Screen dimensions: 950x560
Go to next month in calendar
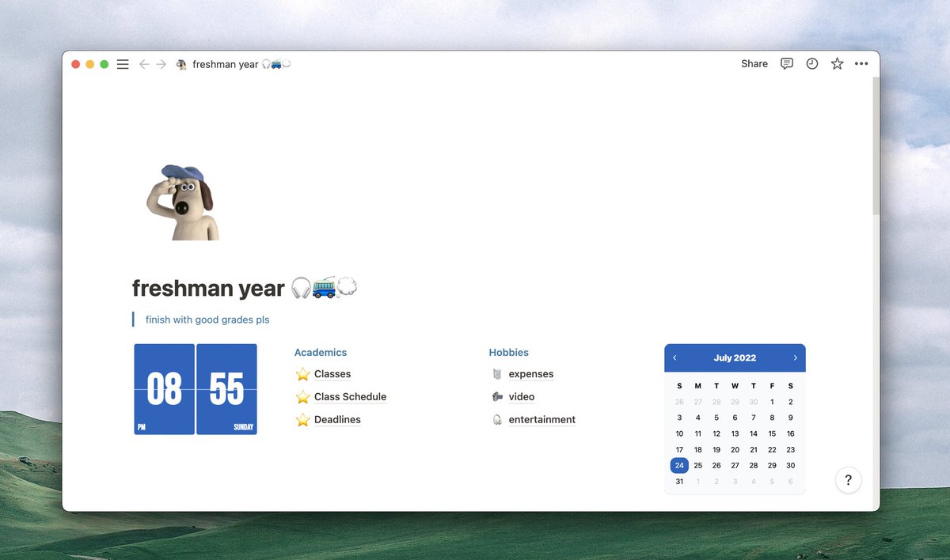[x=795, y=358]
